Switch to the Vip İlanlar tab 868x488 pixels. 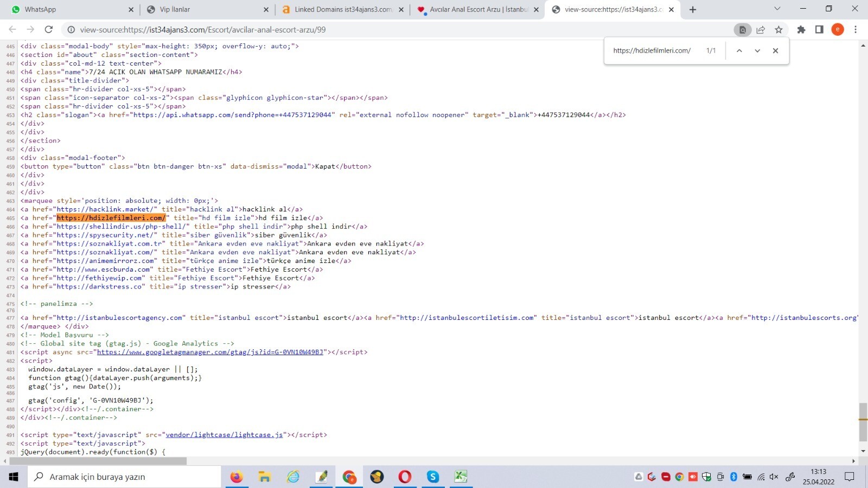(206, 9)
